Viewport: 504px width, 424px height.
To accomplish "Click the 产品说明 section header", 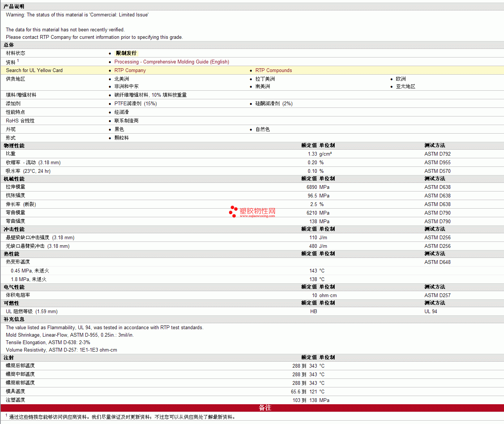I will click(x=14, y=7).
